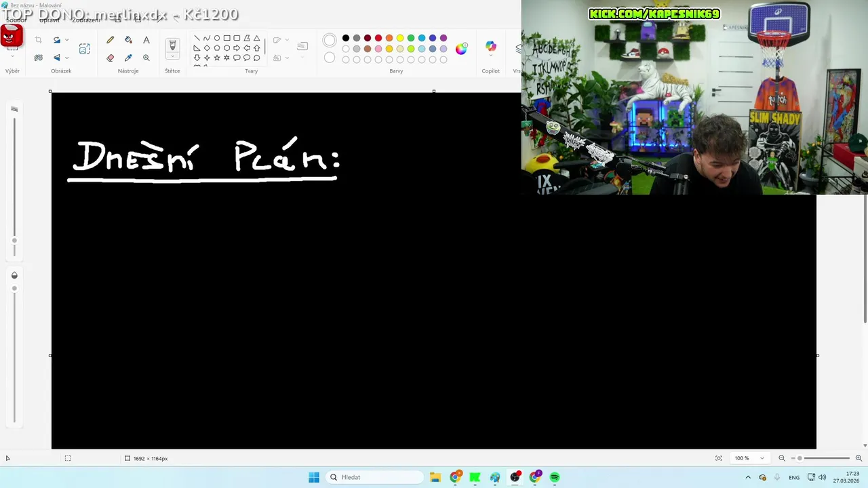
Task: Activate the Color 1 primary circle
Action: click(330, 41)
